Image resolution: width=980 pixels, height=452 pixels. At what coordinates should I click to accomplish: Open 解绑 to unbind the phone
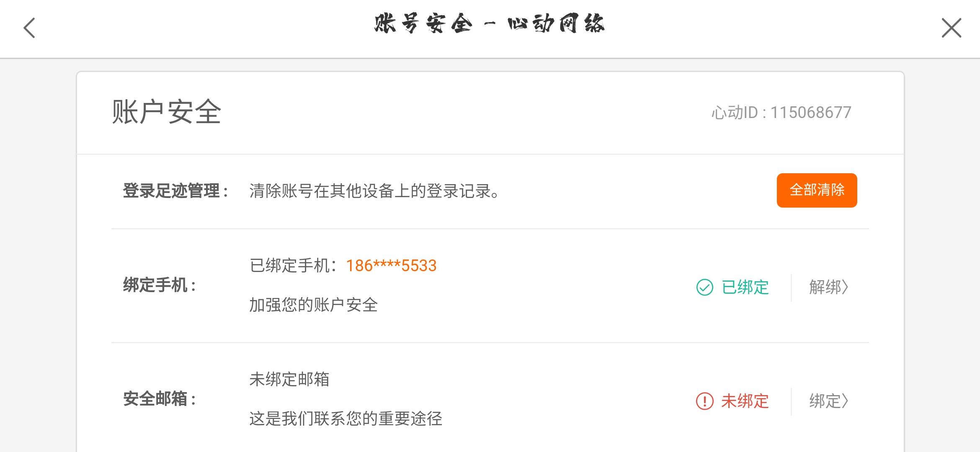(828, 287)
